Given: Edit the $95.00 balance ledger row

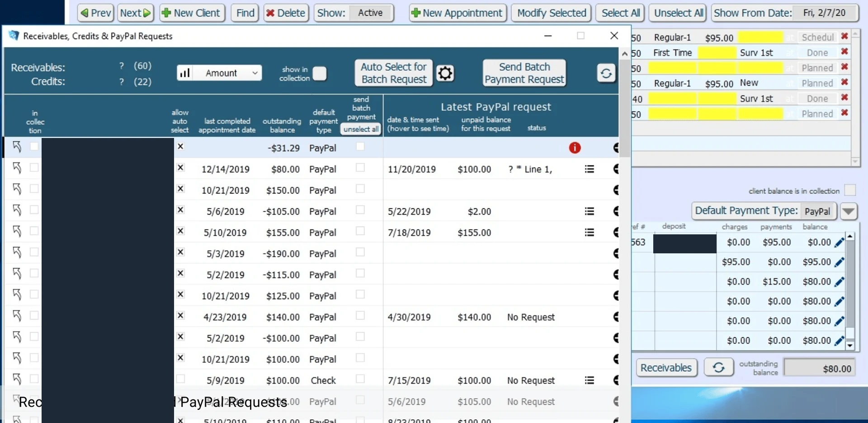Looking at the screenshot, I should tap(839, 262).
